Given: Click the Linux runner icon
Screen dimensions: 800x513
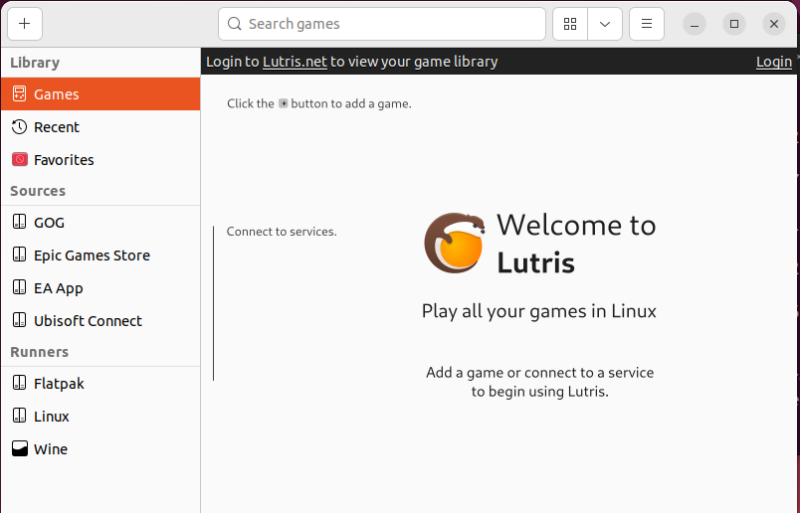Looking at the screenshot, I should pyautogui.click(x=19, y=416).
